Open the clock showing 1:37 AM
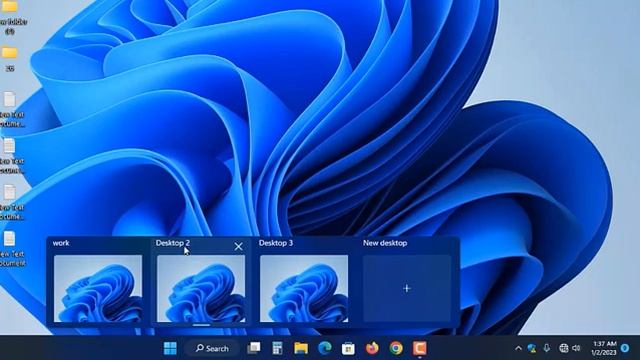 tap(604, 348)
